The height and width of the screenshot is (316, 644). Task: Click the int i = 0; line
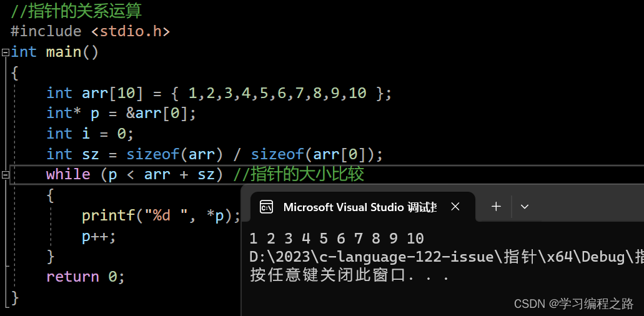pyautogui.click(x=90, y=134)
